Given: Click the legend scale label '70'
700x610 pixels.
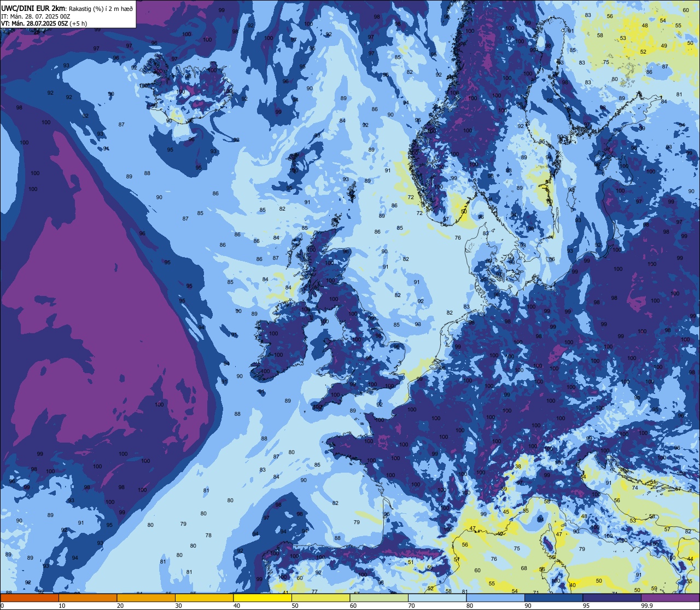Looking at the screenshot, I should click(411, 606).
